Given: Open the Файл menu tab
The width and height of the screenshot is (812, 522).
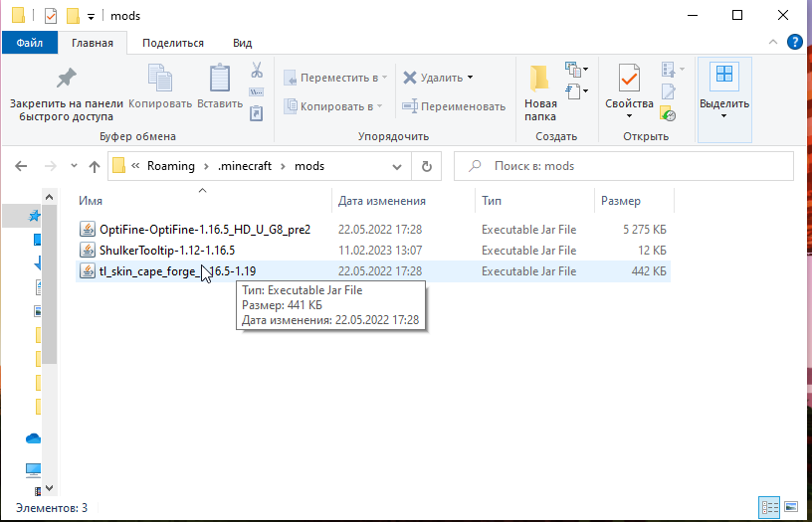Looking at the screenshot, I should pos(30,43).
